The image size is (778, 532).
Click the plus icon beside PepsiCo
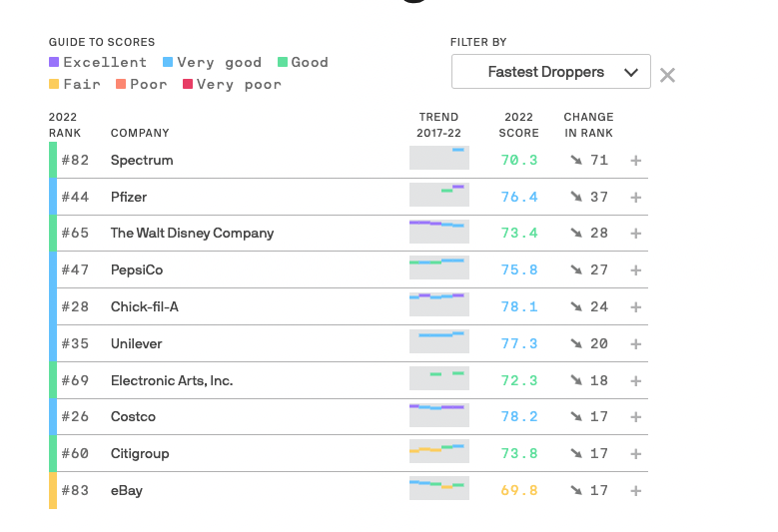click(x=635, y=270)
